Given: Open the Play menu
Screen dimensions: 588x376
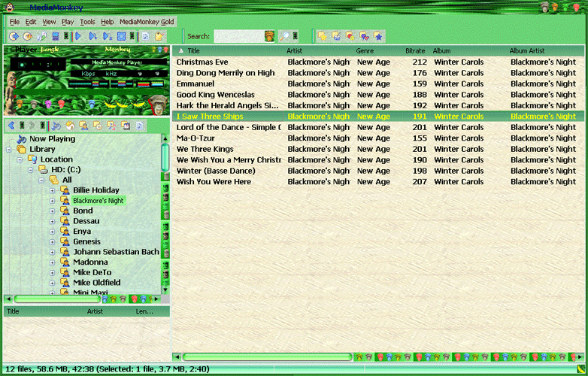Looking at the screenshot, I should (x=68, y=22).
